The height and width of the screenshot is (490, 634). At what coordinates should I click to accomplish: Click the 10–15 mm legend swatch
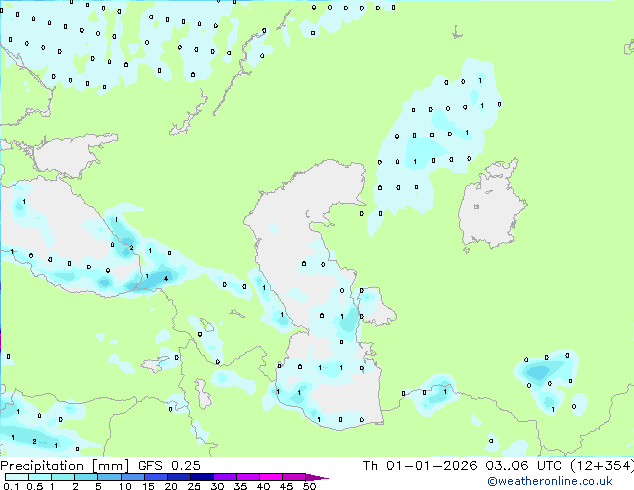133,477
